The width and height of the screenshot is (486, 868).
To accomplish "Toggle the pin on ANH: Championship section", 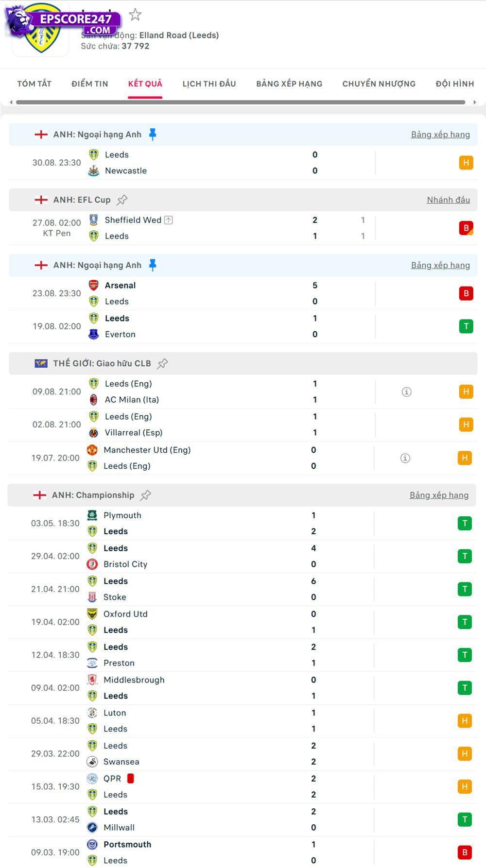I will [145, 494].
